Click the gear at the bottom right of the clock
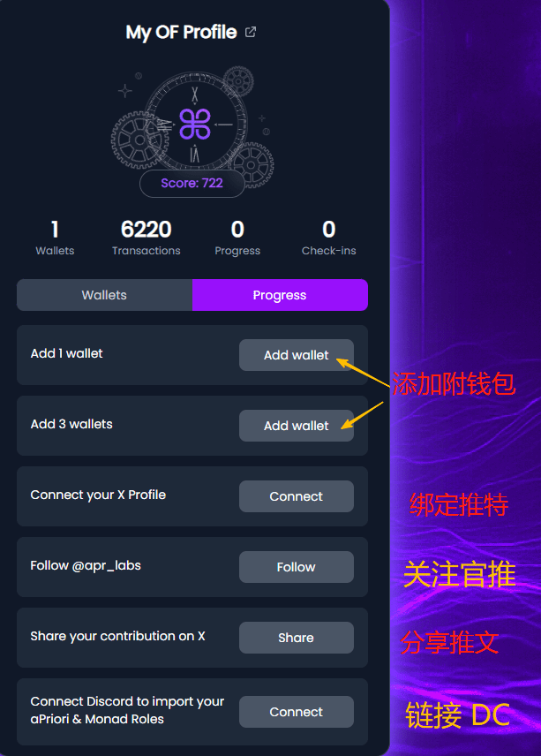The height and width of the screenshot is (756, 541). 251,165
